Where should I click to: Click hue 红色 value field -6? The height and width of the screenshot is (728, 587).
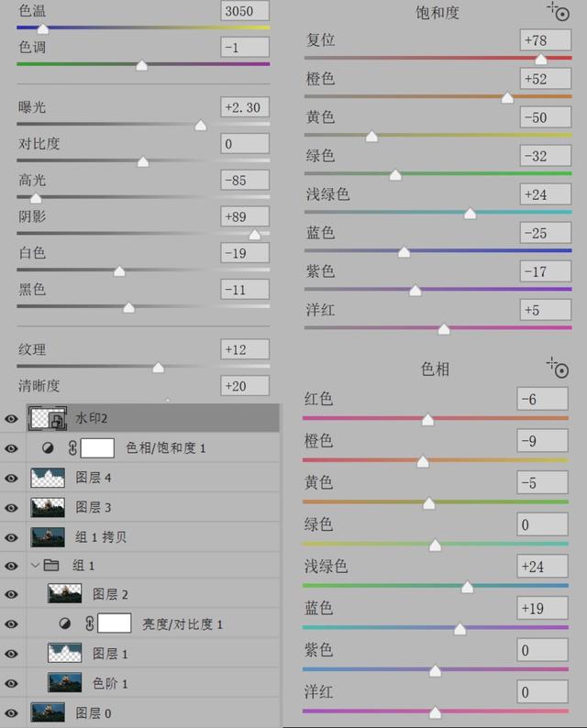(x=542, y=399)
